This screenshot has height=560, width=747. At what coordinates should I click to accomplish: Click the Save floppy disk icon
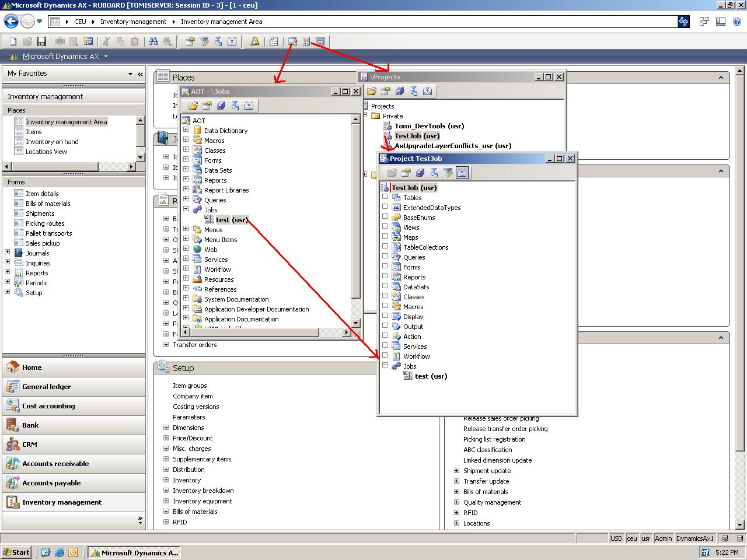click(41, 41)
